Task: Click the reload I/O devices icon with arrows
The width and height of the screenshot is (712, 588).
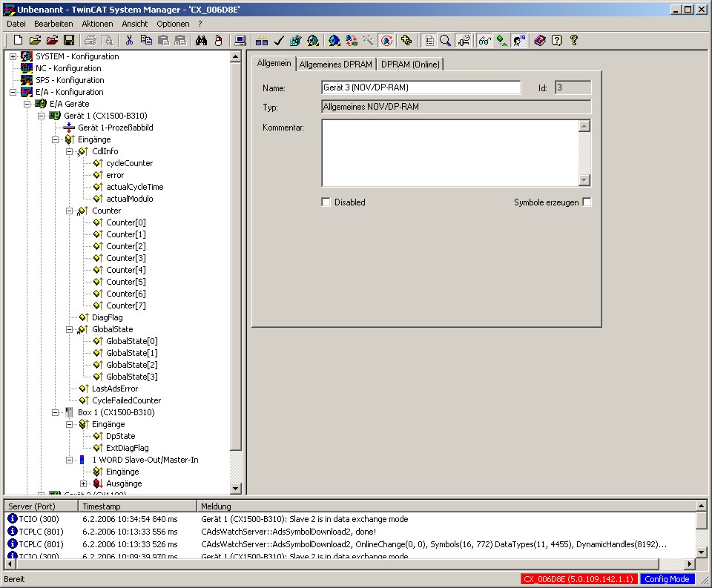Action: (x=351, y=40)
